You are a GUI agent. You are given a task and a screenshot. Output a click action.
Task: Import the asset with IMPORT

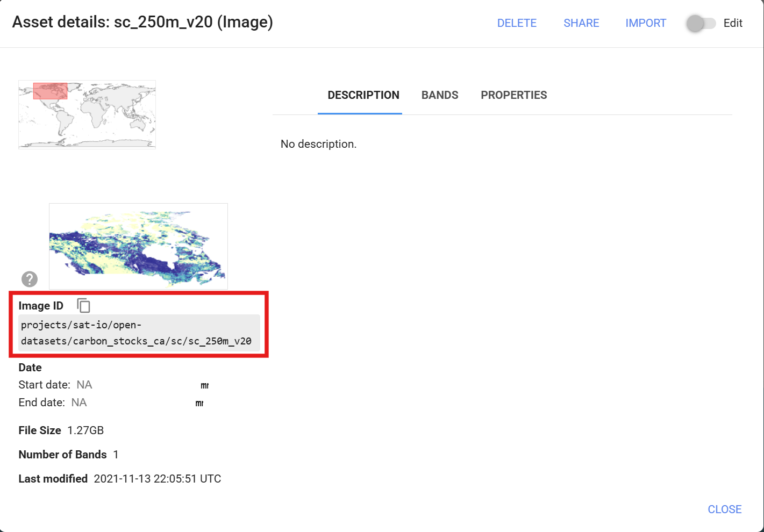tap(645, 23)
